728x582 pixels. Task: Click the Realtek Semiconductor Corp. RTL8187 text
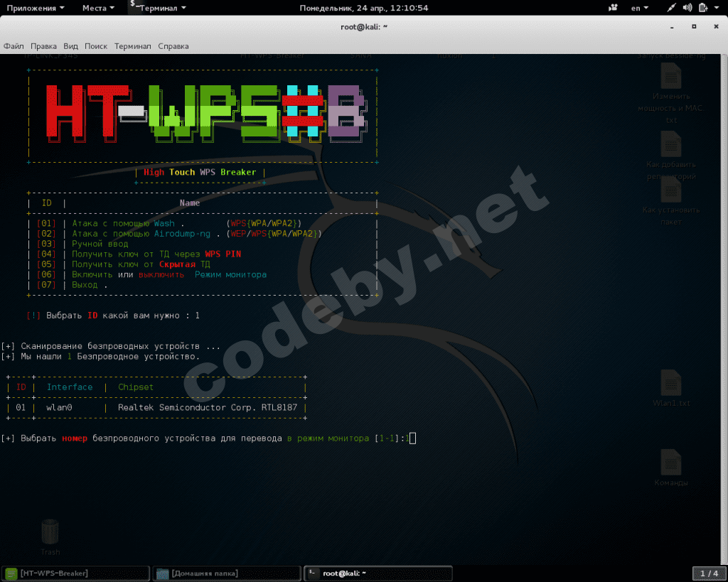point(208,407)
